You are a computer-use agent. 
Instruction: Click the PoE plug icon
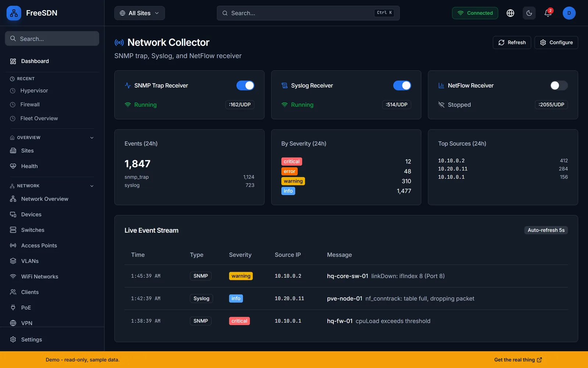pyautogui.click(x=13, y=308)
